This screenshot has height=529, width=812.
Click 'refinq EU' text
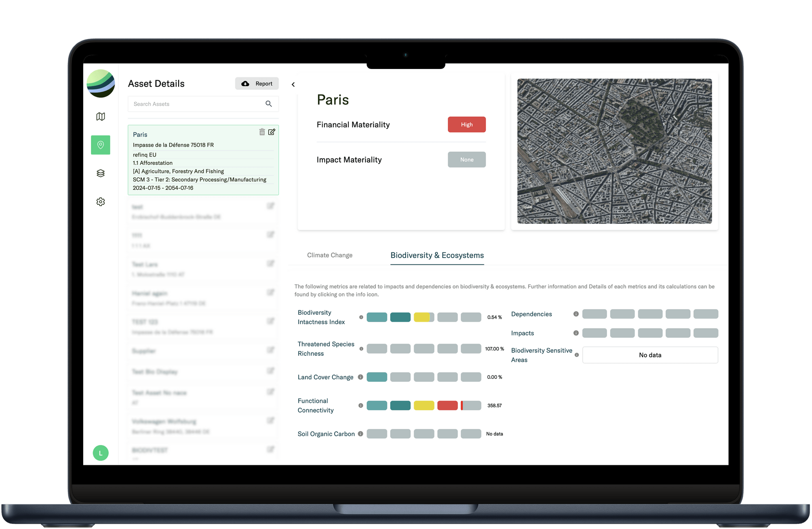[x=145, y=155]
